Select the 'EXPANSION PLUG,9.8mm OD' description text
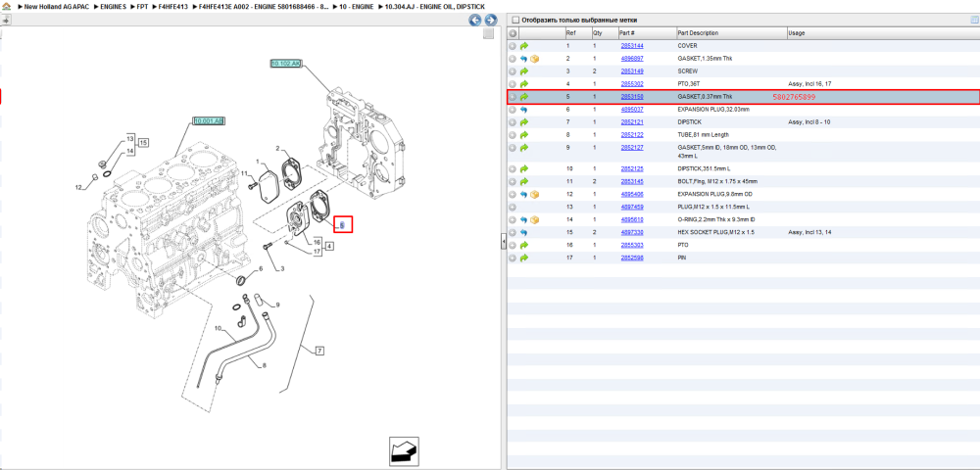Image resolution: width=980 pixels, height=470 pixels. pos(713,195)
